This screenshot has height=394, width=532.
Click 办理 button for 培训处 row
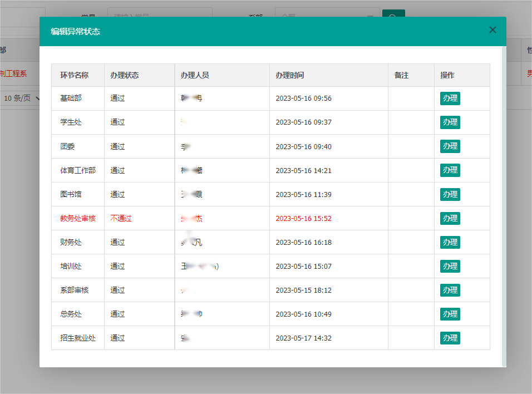coord(450,266)
